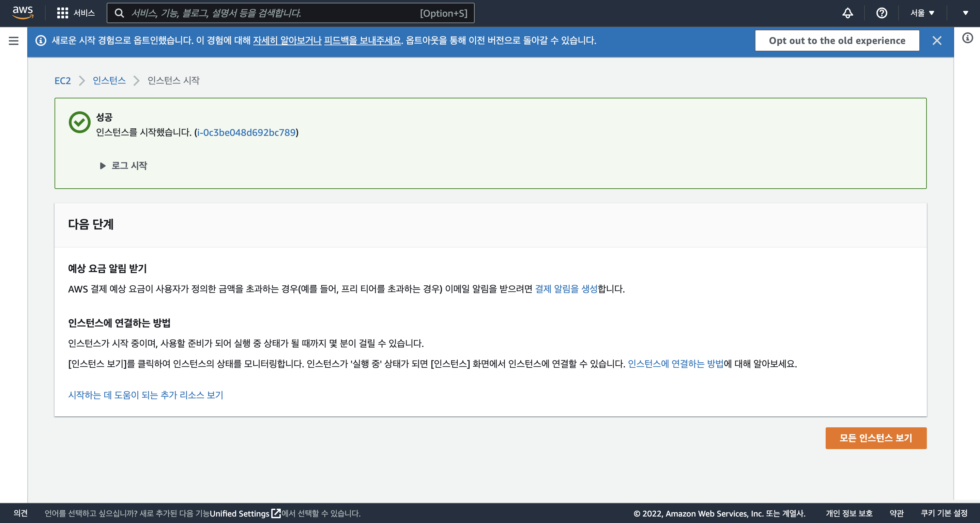Open the notifications bell icon
Viewport: 980px width, 523px height.
click(x=847, y=13)
